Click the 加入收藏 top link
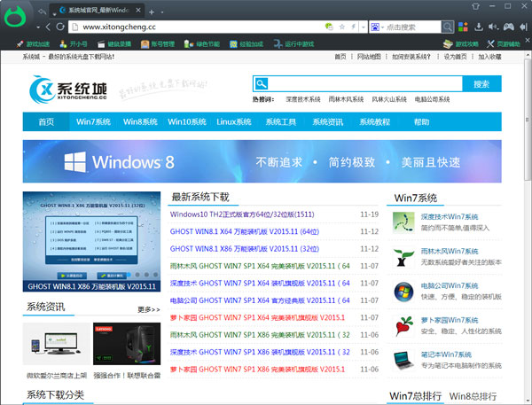 490,57
